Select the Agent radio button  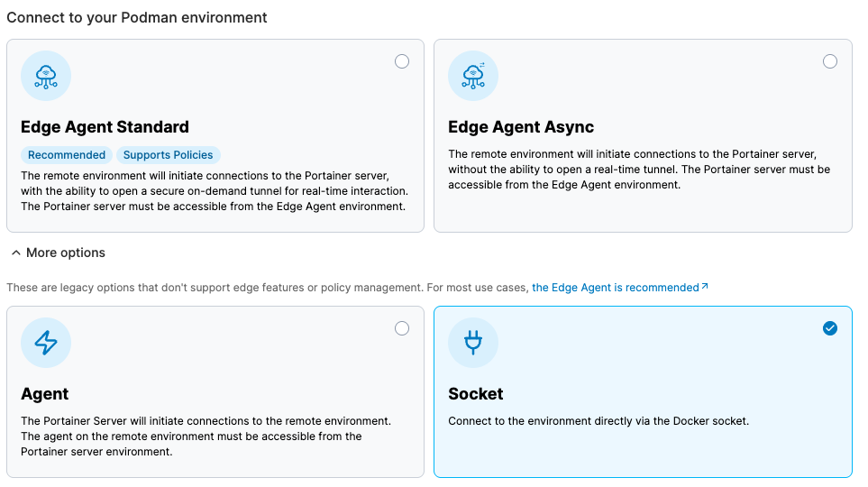tap(402, 328)
